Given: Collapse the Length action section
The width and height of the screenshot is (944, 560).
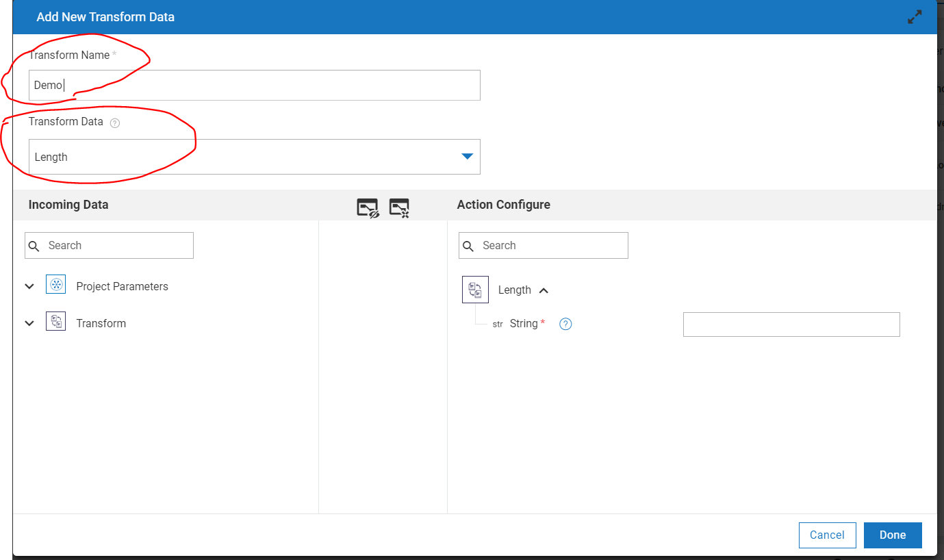Looking at the screenshot, I should click(x=544, y=290).
